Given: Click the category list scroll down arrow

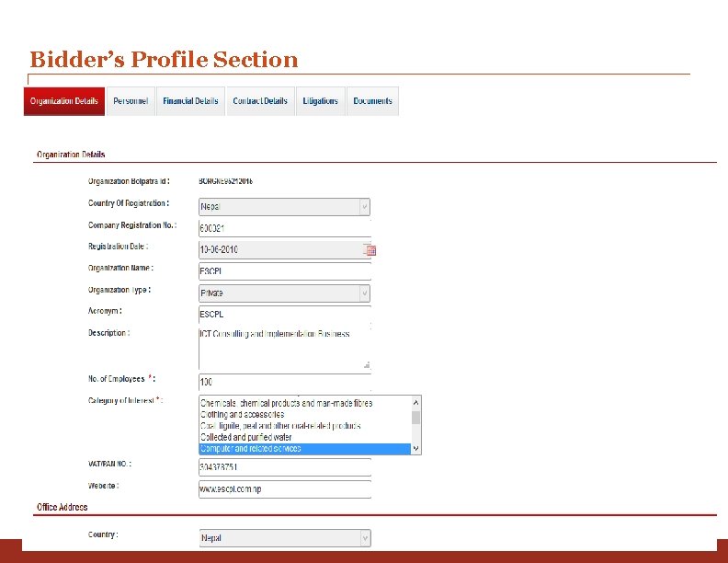Looking at the screenshot, I should (416, 448).
